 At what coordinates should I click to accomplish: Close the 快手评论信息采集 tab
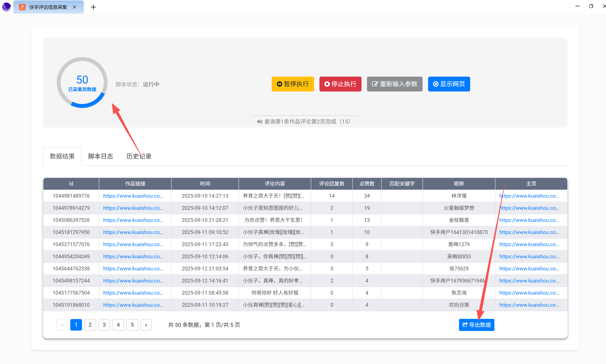74,7
